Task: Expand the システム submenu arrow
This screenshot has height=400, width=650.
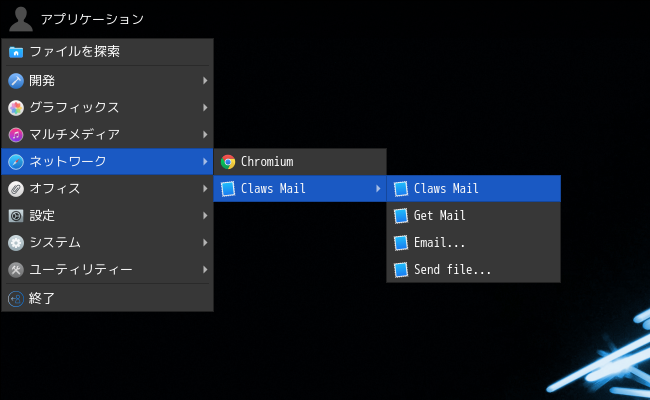Action: [205, 242]
